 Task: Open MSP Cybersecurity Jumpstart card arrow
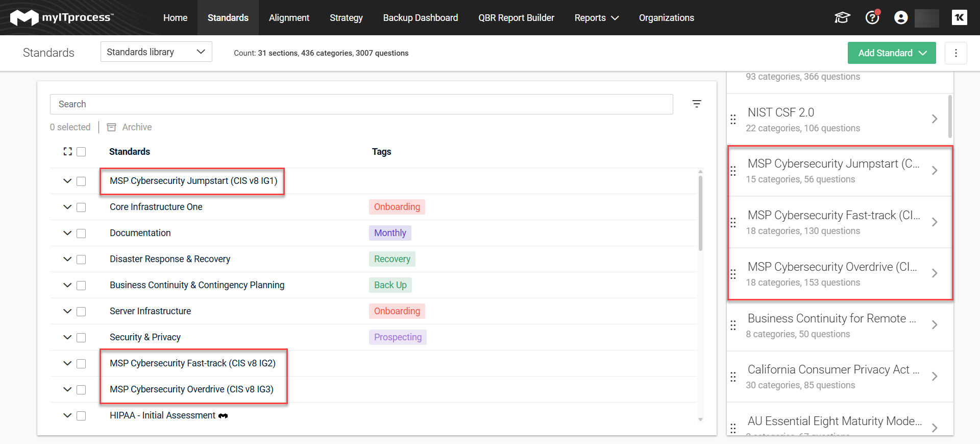coord(934,171)
